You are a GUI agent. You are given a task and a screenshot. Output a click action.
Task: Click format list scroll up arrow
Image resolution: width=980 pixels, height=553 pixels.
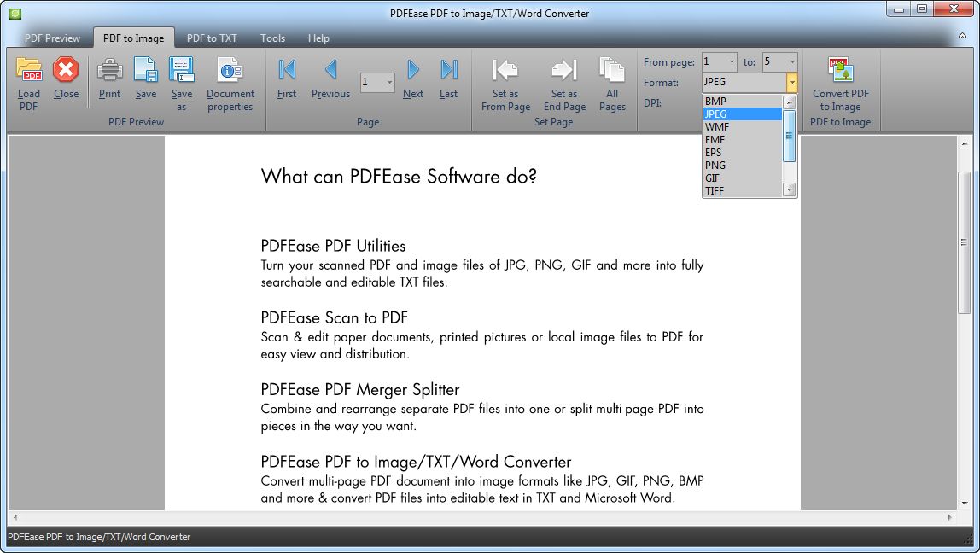click(x=790, y=102)
